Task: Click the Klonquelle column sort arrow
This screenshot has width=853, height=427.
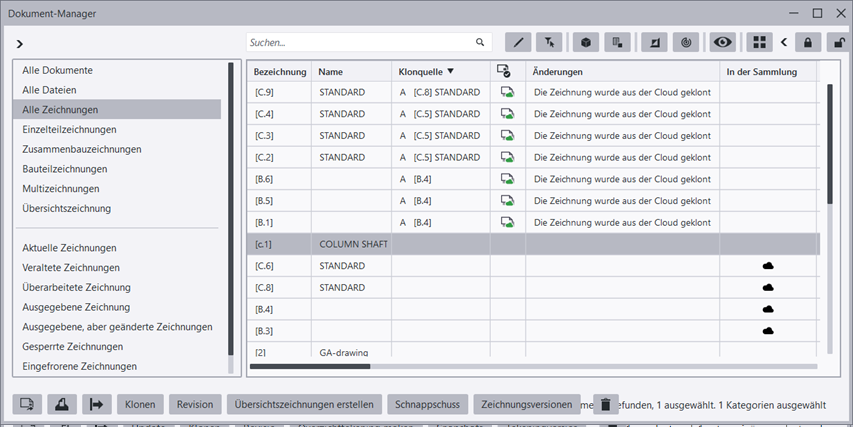Action: click(450, 72)
